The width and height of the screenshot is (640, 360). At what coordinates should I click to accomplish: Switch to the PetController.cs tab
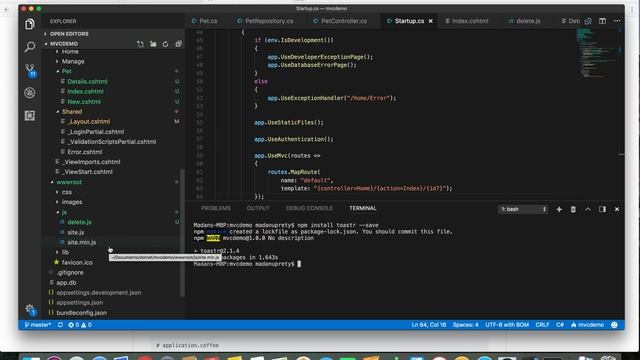340,21
